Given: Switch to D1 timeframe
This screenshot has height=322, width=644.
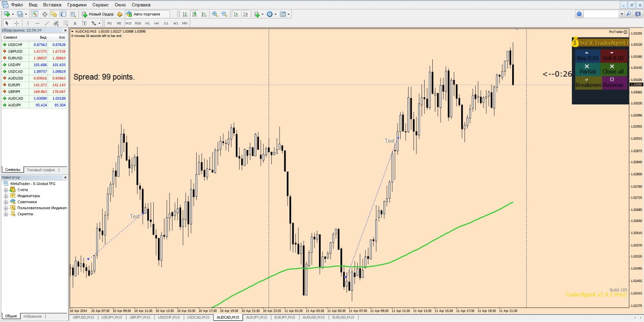Looking at the screenshot, I should (x=166, y=23).
